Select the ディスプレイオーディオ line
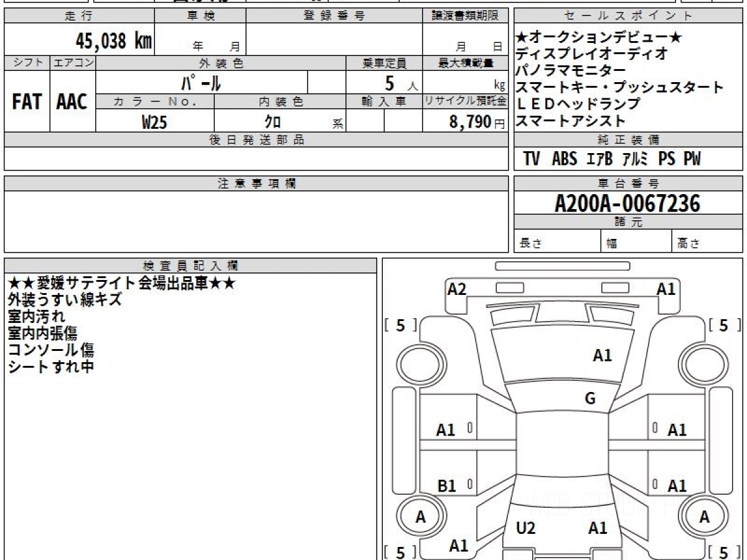This screenshot has height=560, width=747. (592, 54)
